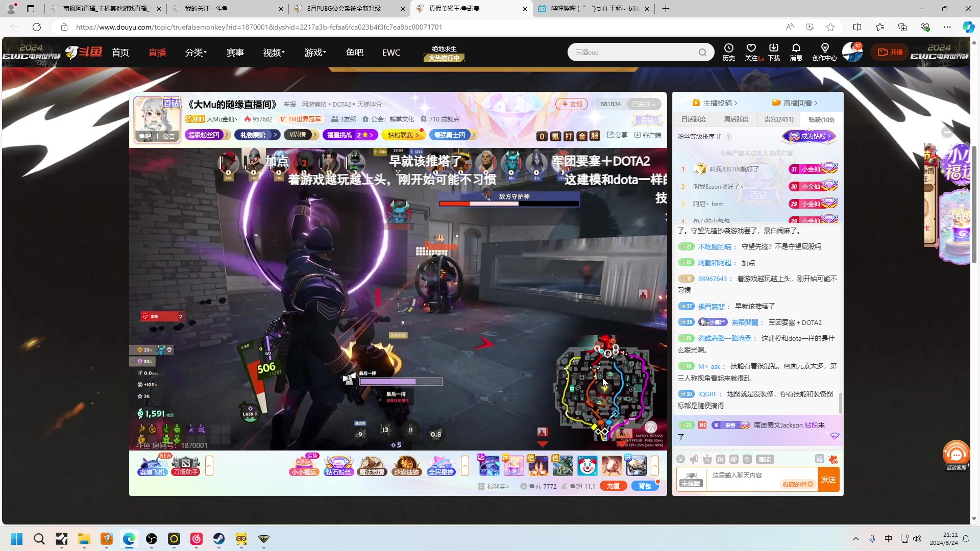Open the 沙漠遗迹 event icon
980x551 pixels.
coord(406,465)
